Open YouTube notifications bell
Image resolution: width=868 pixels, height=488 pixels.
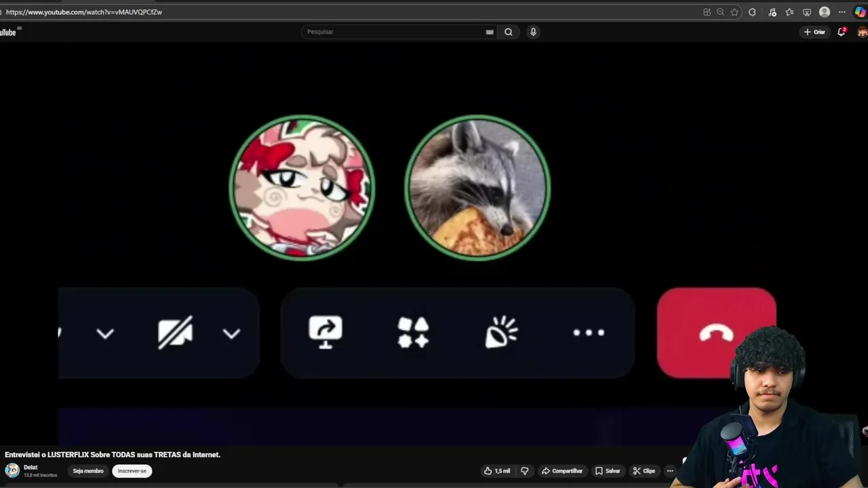pos(842,32)
